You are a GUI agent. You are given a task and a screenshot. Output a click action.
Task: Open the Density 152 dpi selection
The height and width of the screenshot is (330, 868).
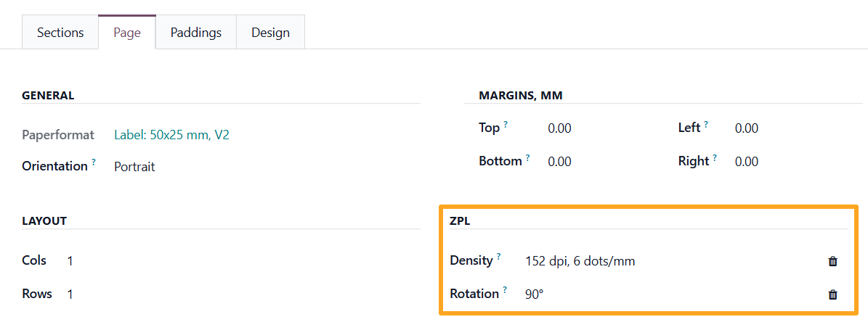pos(580,261)
